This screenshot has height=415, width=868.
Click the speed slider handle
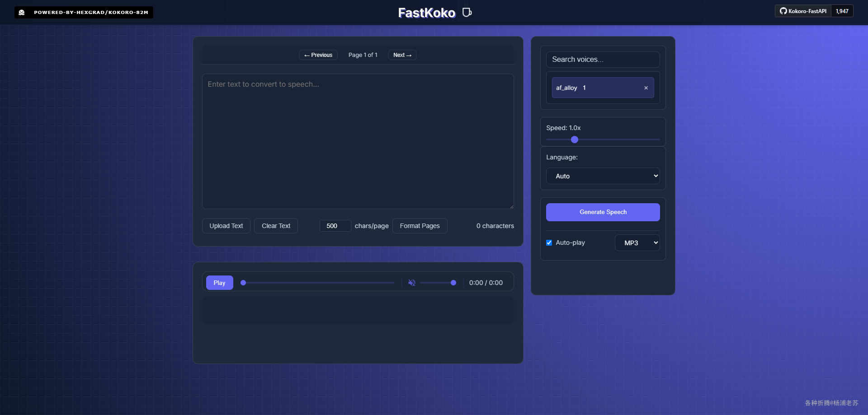[x=575, y=140]
